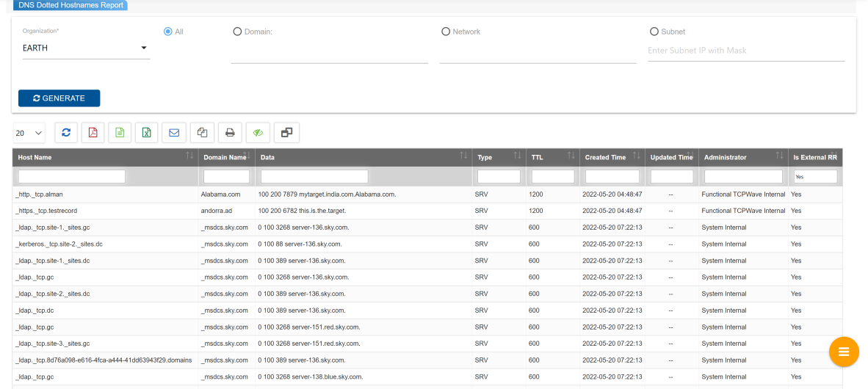Click the Type column filter box
The image size is (868, 389).
(499, 176)
